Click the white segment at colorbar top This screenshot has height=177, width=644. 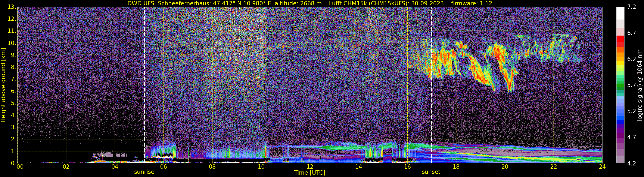point(620,13)
